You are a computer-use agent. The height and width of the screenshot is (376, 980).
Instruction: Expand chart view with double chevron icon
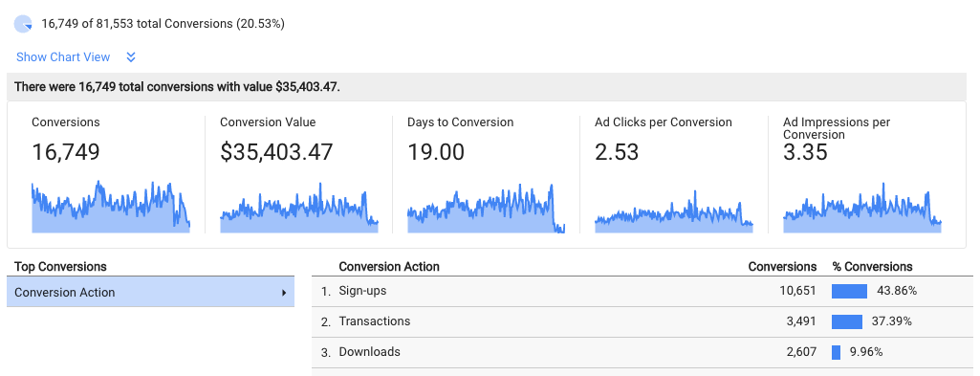click(x=131, y=57)
